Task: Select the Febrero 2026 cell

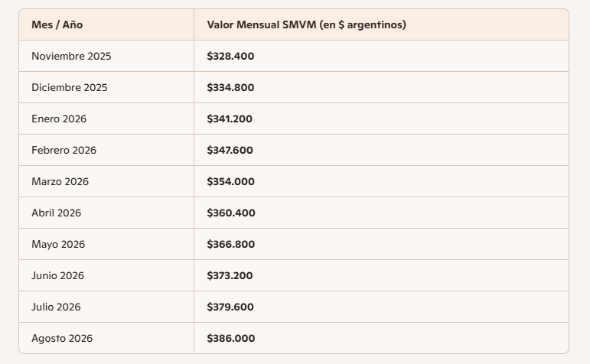Action: [64, 151]
